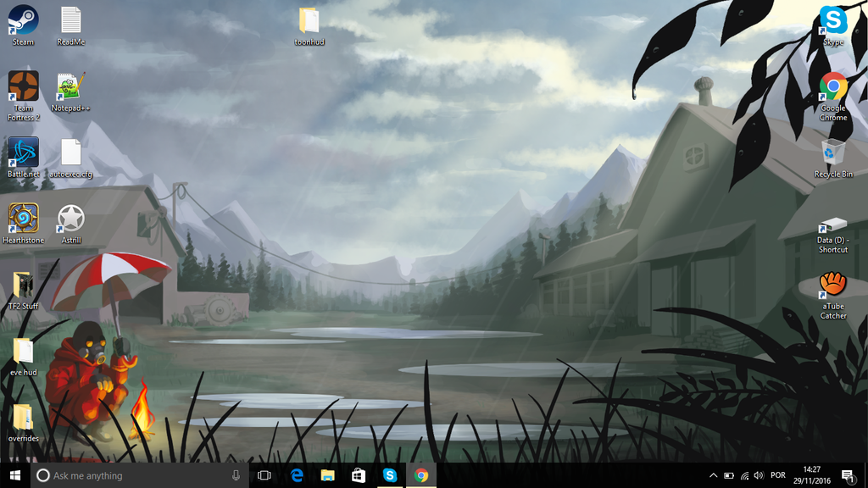Select the autoexec.cfg file icon
Viewport: 868px width, 488px height.
point(71,158)
